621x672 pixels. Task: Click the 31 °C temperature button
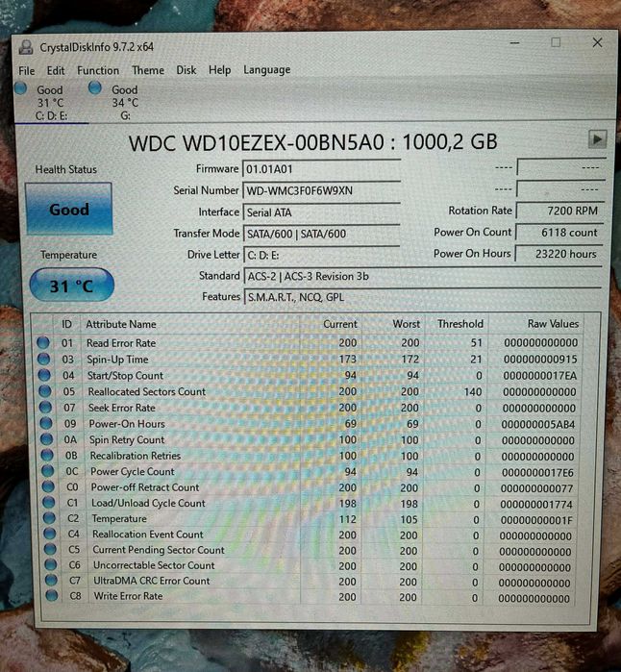[71, 286]
